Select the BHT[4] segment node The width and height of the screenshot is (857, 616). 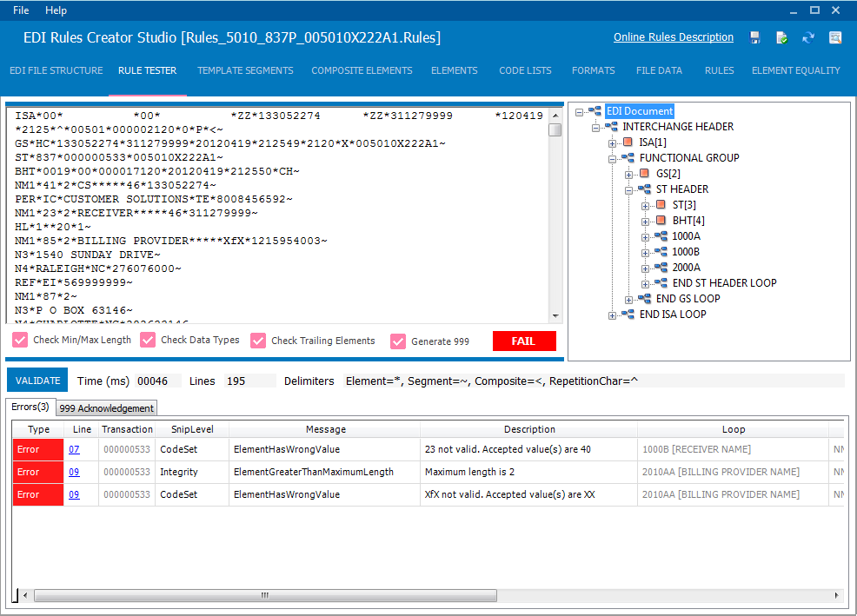[688, 221]
